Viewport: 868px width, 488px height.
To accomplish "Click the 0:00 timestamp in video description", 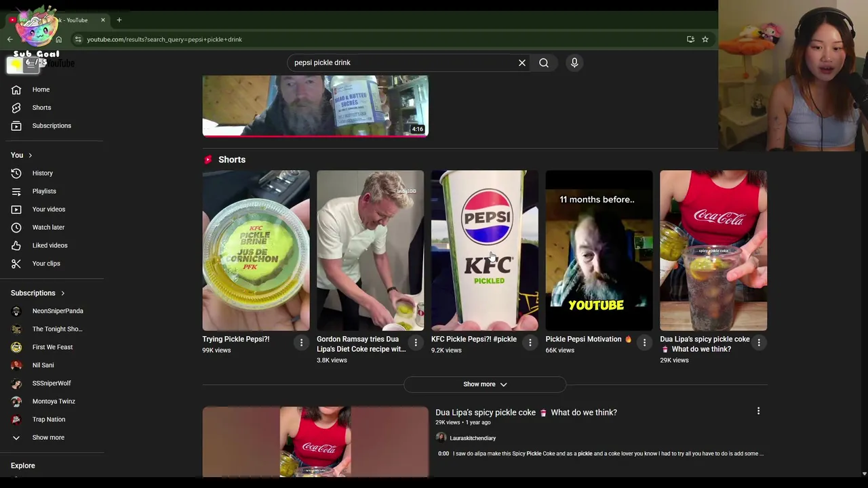I will pyautogui.click(x=443, y=453).
